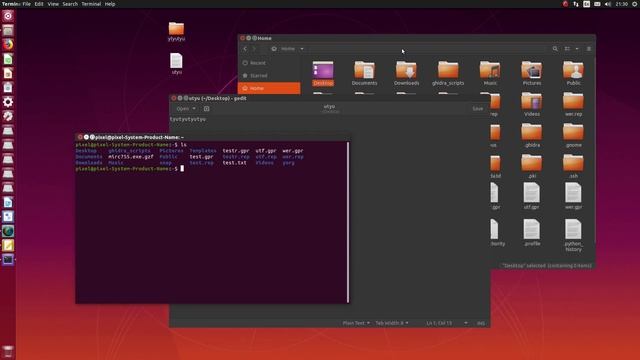This screenshot has width=640, height=360.
Task: Select the ytyutyu folder on the desktop
Action: pos(176,31)
